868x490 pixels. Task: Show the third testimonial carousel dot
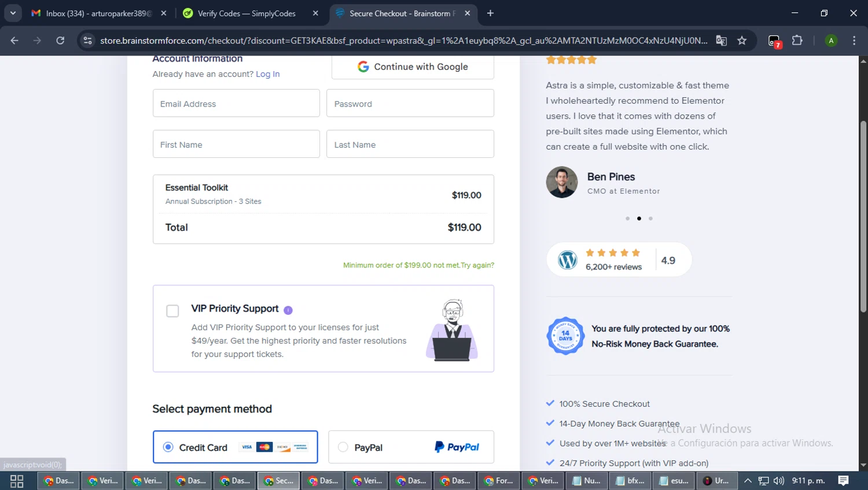[650, 218]
